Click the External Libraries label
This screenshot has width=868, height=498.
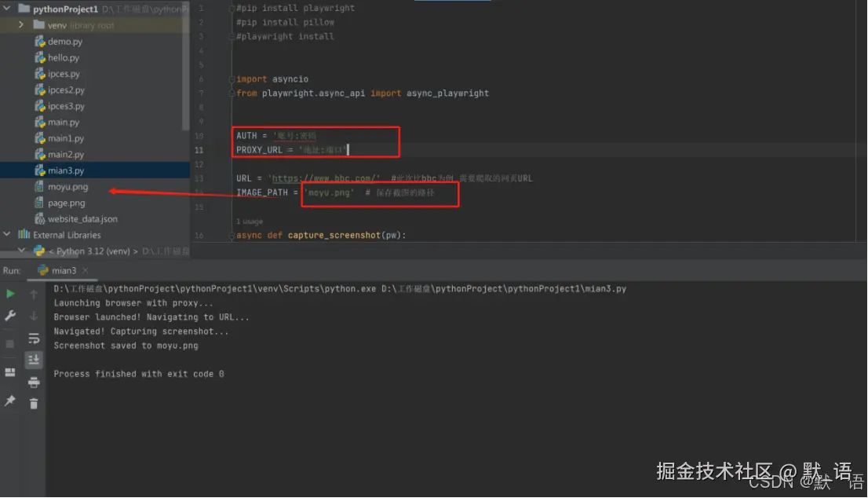pyautogui.click(x=67, y=235)
